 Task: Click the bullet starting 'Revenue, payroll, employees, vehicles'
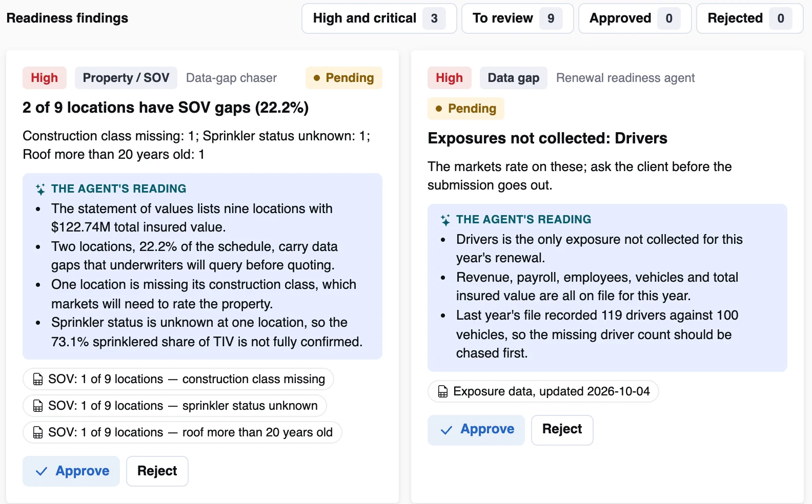tap(597, 286)
